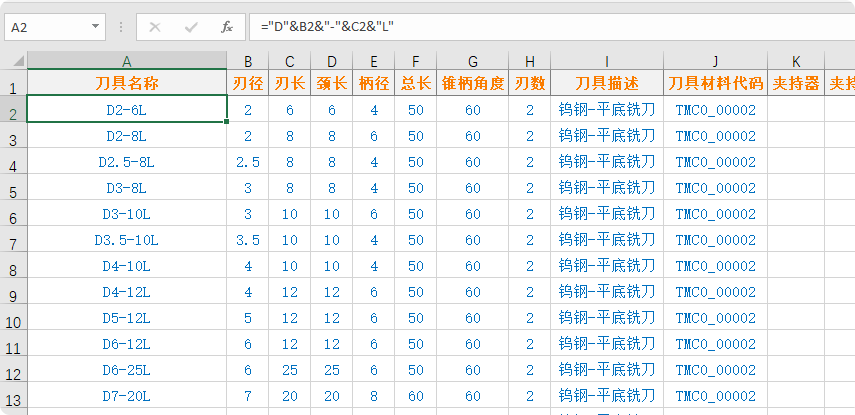Click the 锥柄角度 value 60 in D4-10L row
Screen dimensions: 855x415
point(473,266)
